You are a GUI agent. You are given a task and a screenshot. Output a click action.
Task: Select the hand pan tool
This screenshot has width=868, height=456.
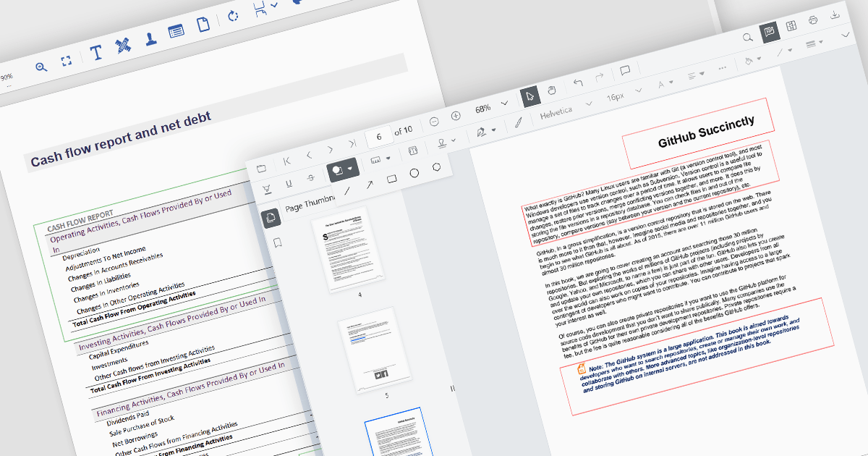coord(551,91)
